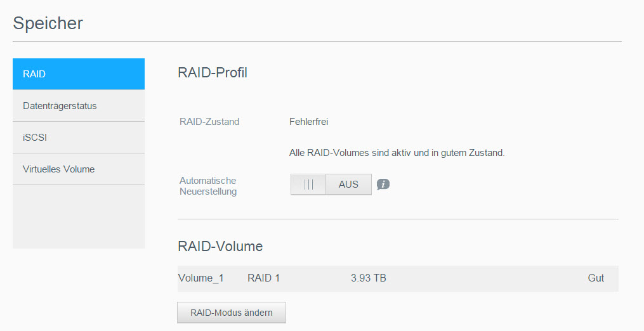Click the RAID-Zustand label
The height and width of the screenshot is (331, 644).
209,122
